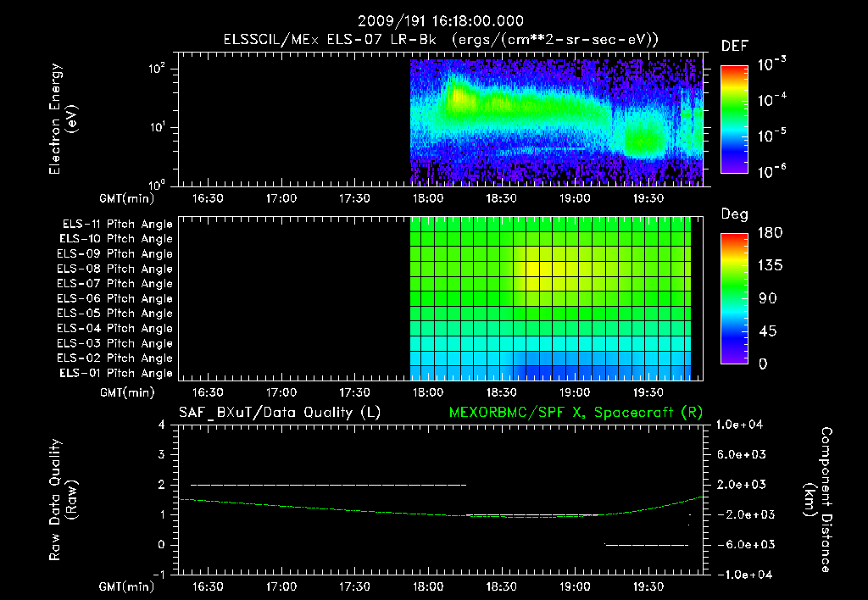Viewport: 868px width, 600px height.
Task: Click the 10^-5 value on DEF scale
Action: point(772,135)
